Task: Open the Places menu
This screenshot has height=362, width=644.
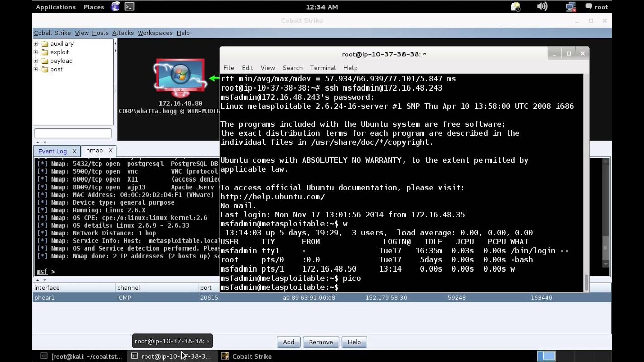Action: [x=94, y=7]
